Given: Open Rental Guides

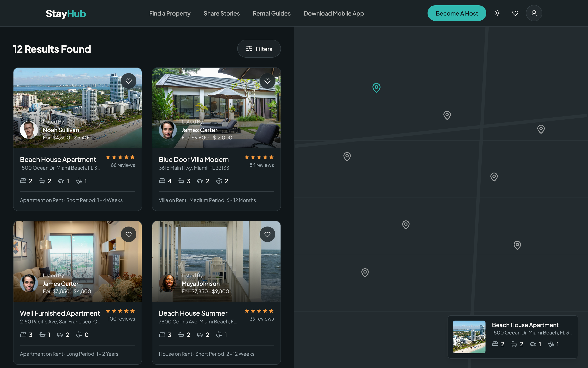Looking at the screenshot, I should coord(272,13).
